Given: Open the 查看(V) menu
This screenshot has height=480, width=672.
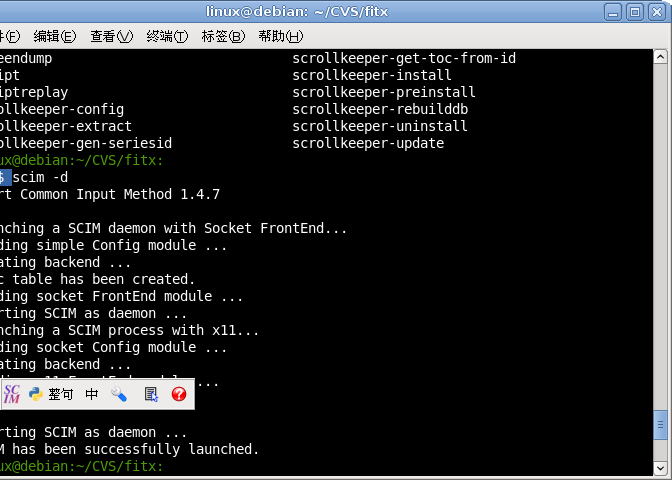Looking at the screenshot, I should click(x=111, y=36).
